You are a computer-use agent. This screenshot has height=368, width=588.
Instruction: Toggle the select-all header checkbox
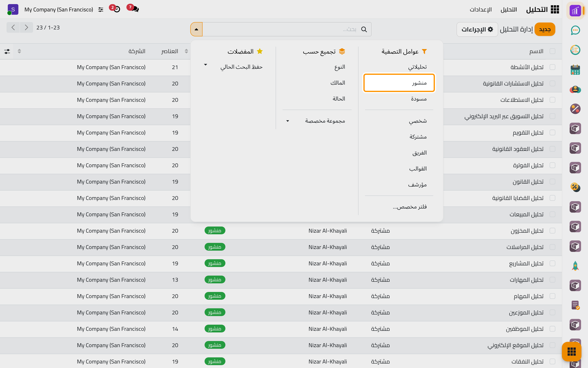click(552, 51)
